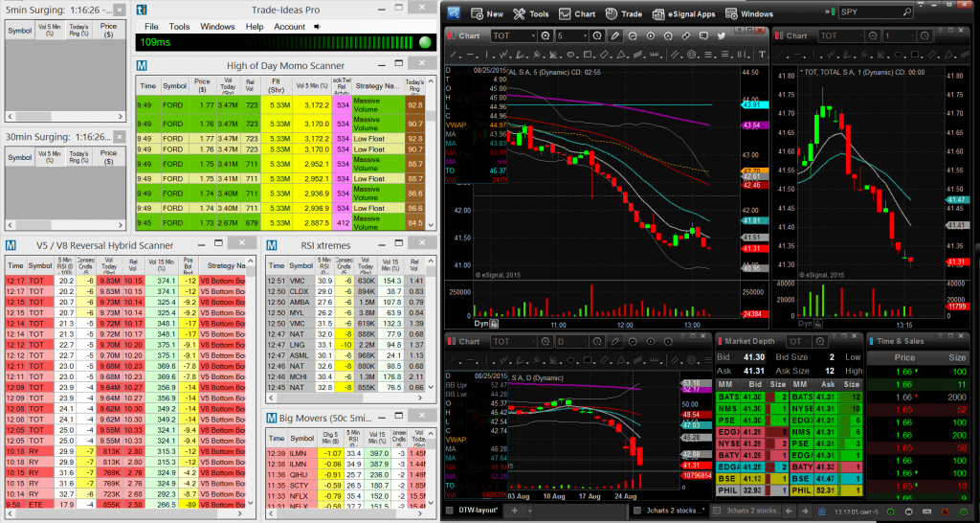Viewport: 980px width, 523px height.
Task: Click the Chart menu in the eSignal main toolbar
Action: [x=577, y=13]
